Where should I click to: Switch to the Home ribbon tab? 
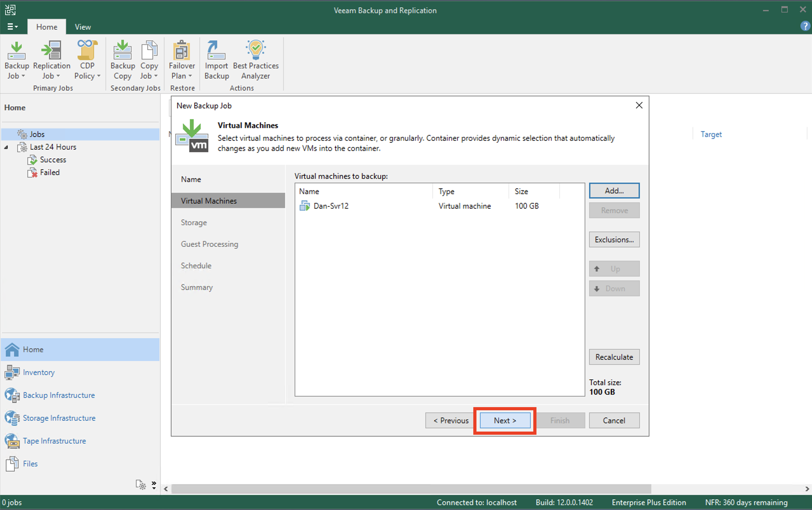click(x=47, y=27)
